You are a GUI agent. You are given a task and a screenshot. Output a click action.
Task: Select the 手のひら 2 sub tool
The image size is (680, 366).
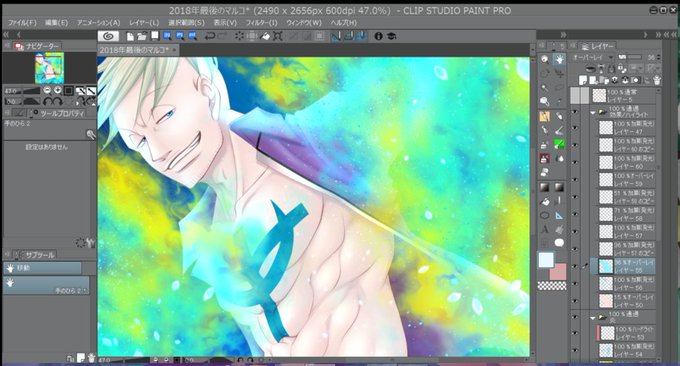coord(46,286)
